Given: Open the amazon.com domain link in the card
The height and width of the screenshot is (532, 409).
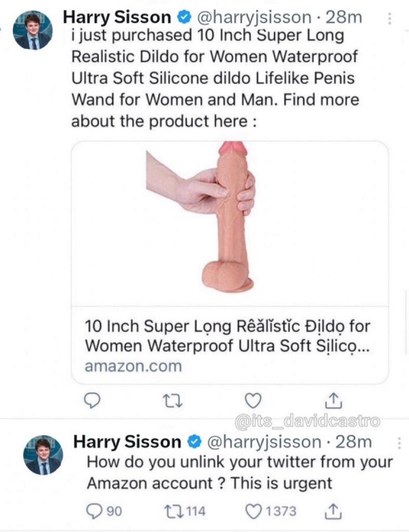Looking at the screenshot, I should click(x=133, y=366).
